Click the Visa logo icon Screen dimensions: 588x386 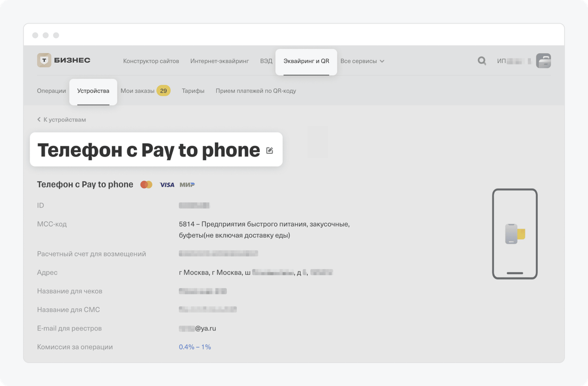click(x=167, y=185)
